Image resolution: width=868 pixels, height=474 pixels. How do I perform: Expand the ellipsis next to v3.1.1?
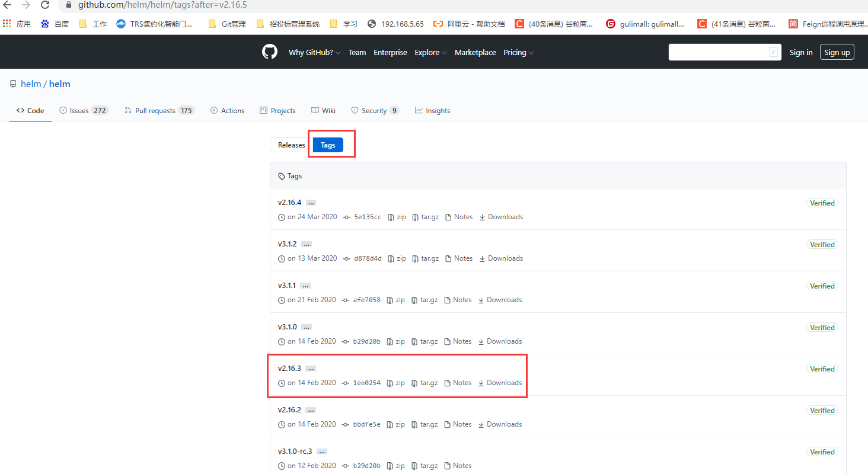tap(305, 286)
